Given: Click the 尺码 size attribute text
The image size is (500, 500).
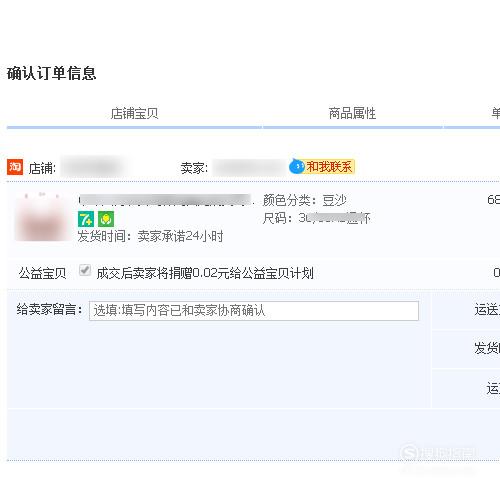Looking at the screenshot, I should point(316,218).
